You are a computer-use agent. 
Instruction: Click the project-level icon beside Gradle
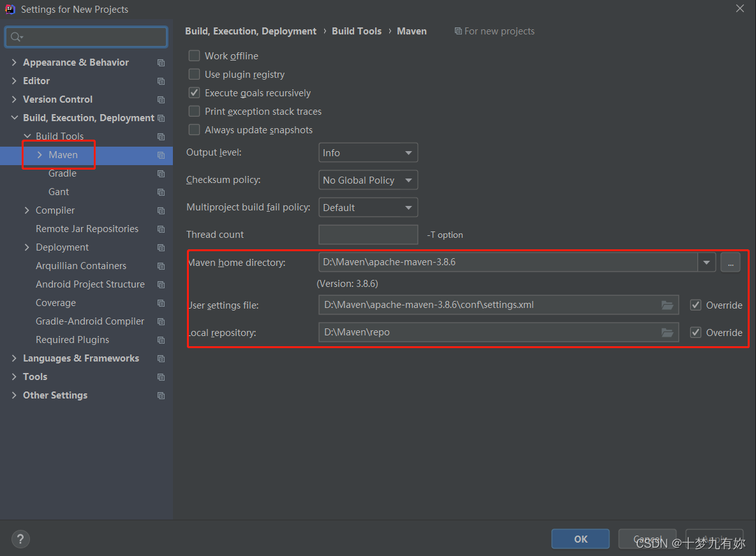click(x=161, y=173)
